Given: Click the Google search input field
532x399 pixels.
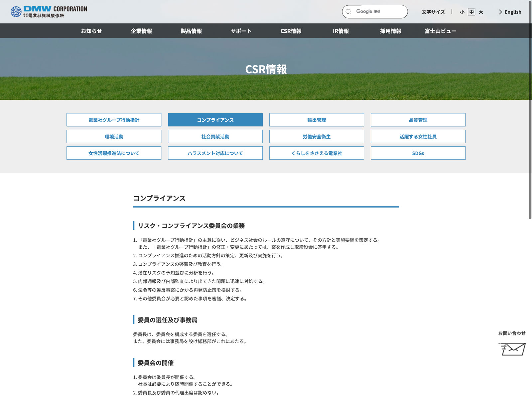Looking at the screenshot, I should (379, 12).
